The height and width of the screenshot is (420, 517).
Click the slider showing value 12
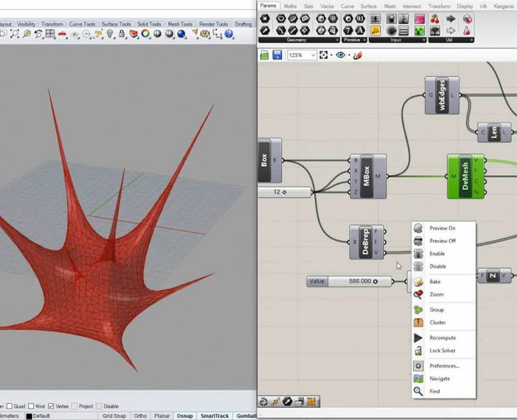pos(284,192)
